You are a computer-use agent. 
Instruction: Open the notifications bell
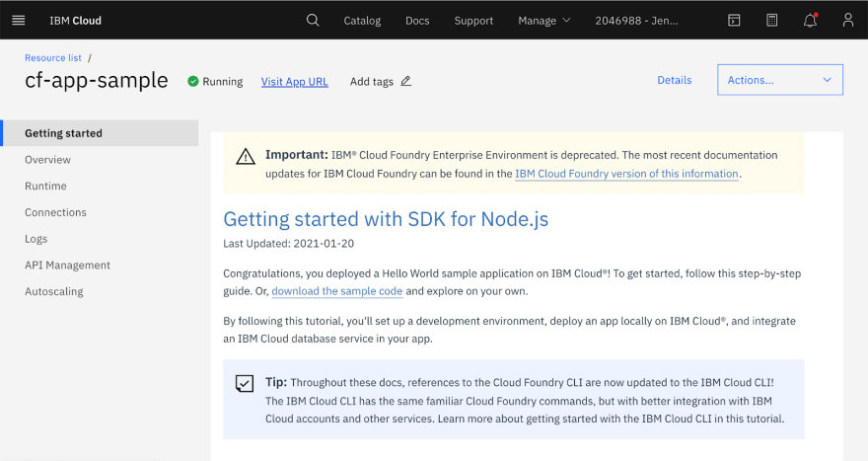810,21
